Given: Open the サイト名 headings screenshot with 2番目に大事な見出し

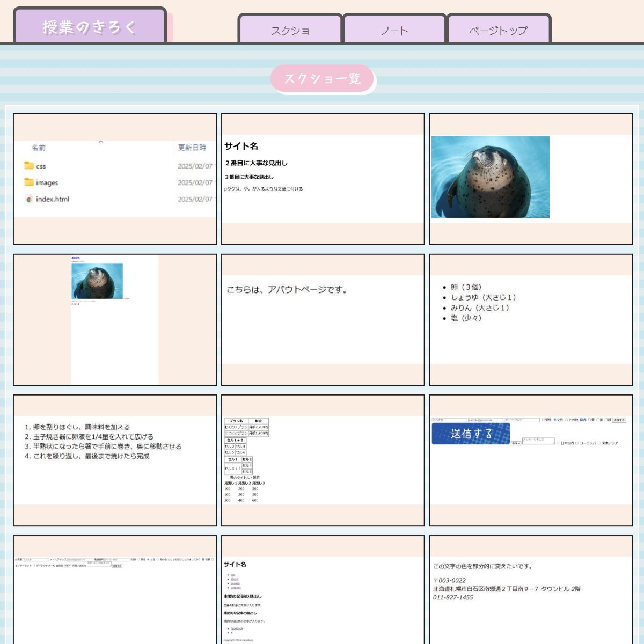Looking at the screenshot, I should pos(323,179).
